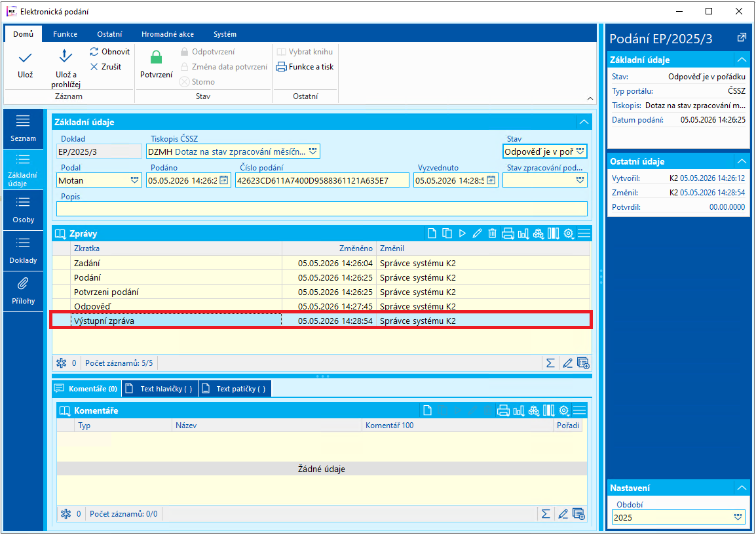
Task: Select the Potvrzeni podání message row
Action: (321, 292)
